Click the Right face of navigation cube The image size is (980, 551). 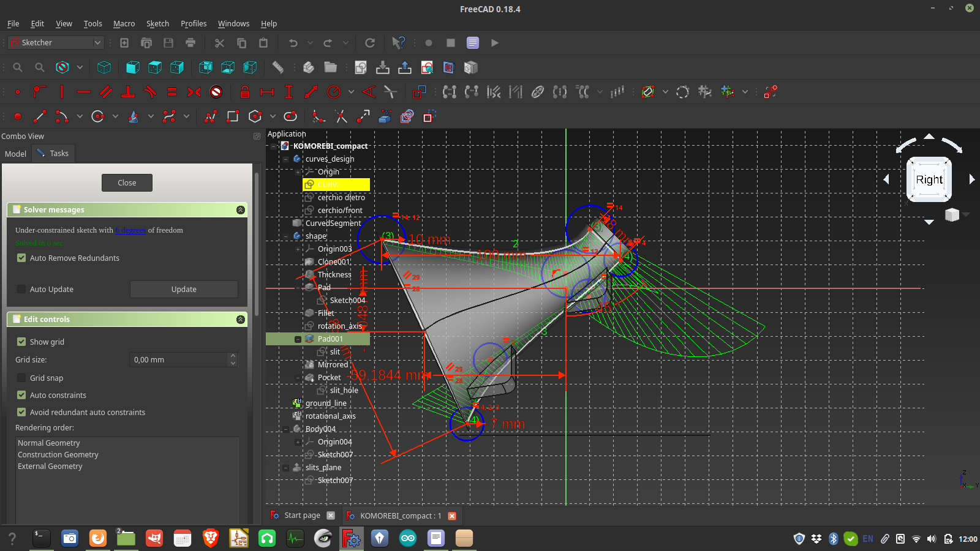929,179
